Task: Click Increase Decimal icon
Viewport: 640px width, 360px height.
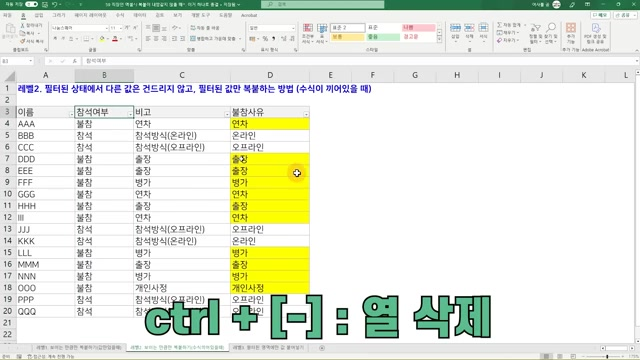Action: click(284, 38)
